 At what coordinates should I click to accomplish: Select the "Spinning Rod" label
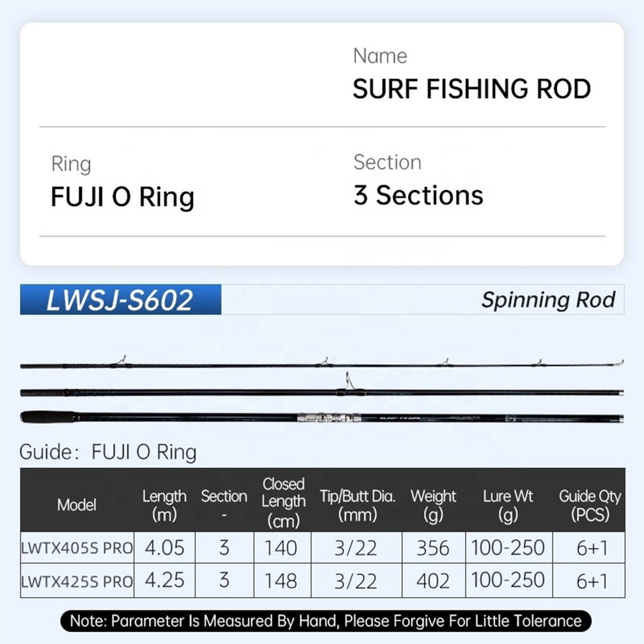point(547,300)
